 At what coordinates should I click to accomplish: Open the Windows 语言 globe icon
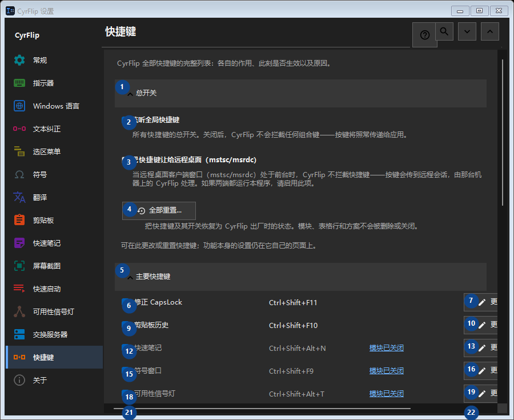pos(19,106)
